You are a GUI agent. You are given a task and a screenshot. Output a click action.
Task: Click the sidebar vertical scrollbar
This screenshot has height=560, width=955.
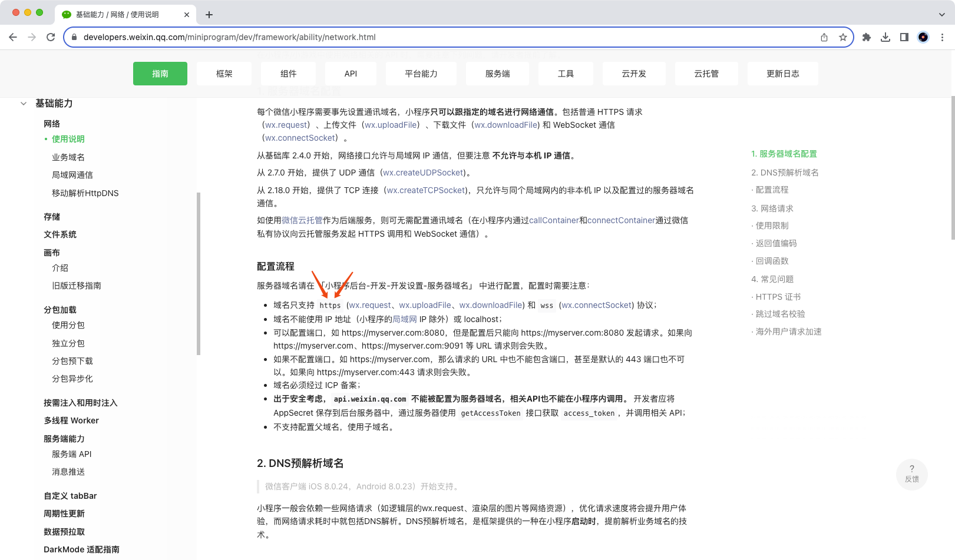tap(199, 274)
